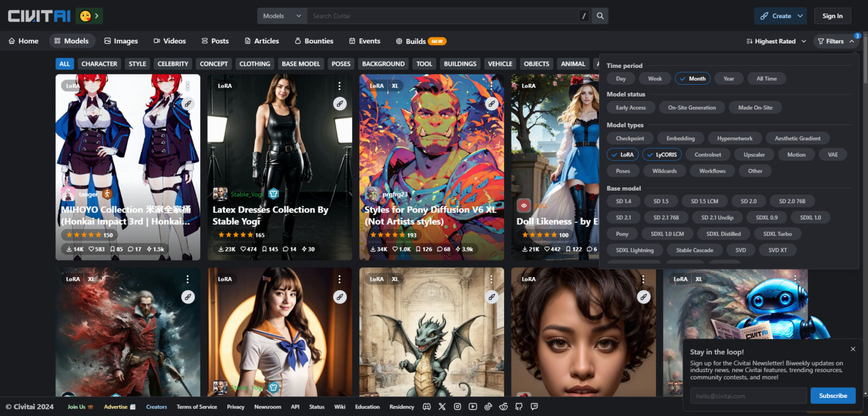Click the link icon on Latex Dresses card
Image resolution: width=868 pixels, height=416 pixels.
click(x=340, y=104)
